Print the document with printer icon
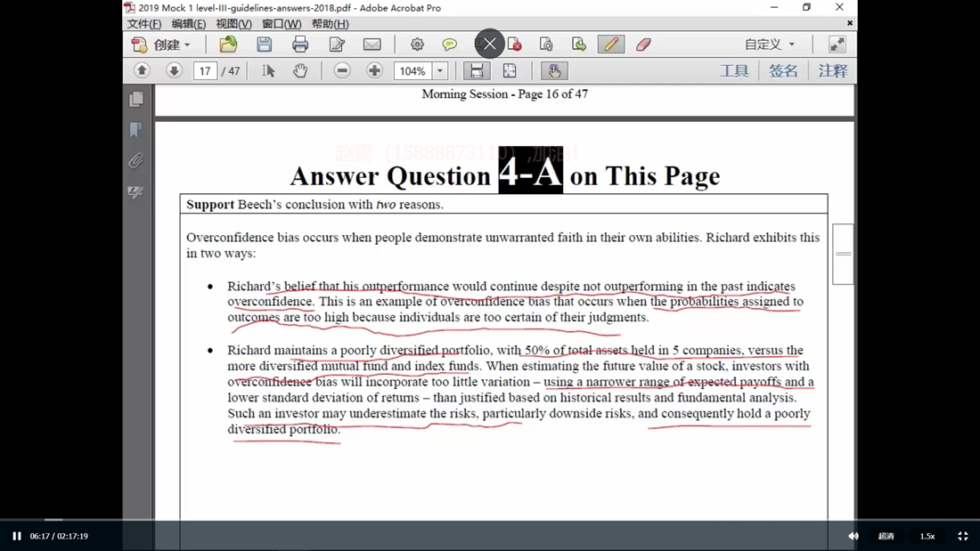 tap(300, 45)
